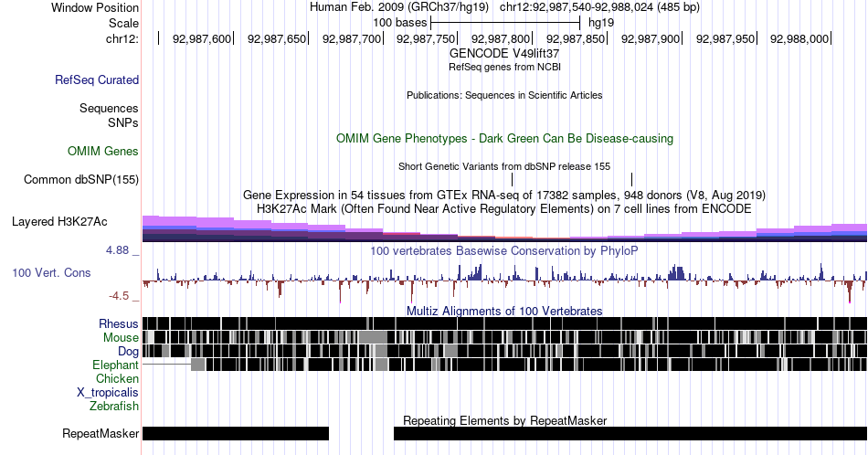Click the GTEx Gene Expression track title
The width and height of the screenshot is (868, 455).
click(504, 195)
